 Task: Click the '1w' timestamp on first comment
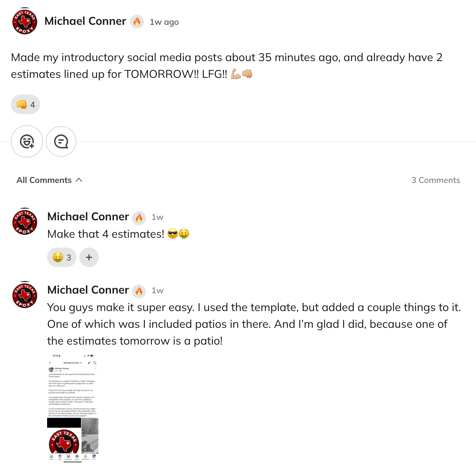[158, 217]
